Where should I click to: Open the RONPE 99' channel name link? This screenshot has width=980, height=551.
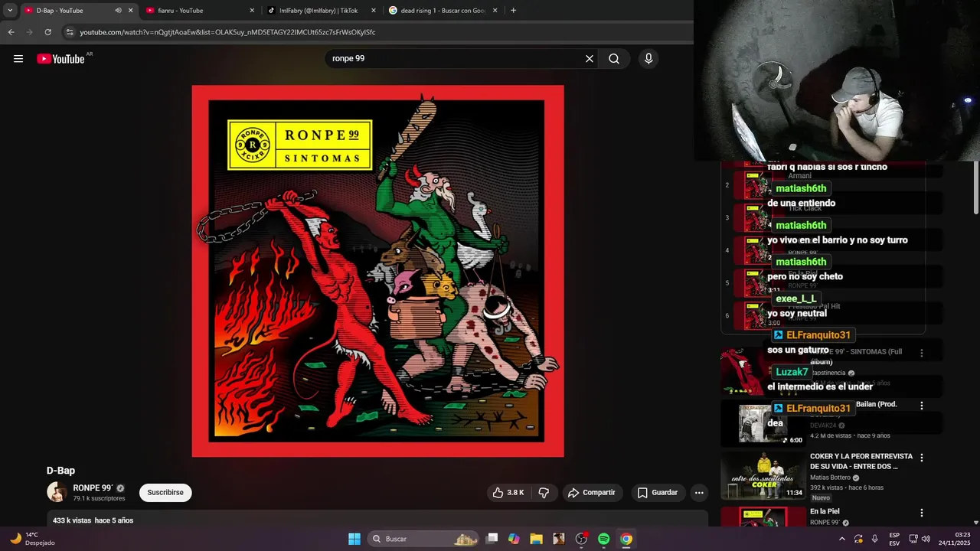pyautogui.click(x=93, y=487)
